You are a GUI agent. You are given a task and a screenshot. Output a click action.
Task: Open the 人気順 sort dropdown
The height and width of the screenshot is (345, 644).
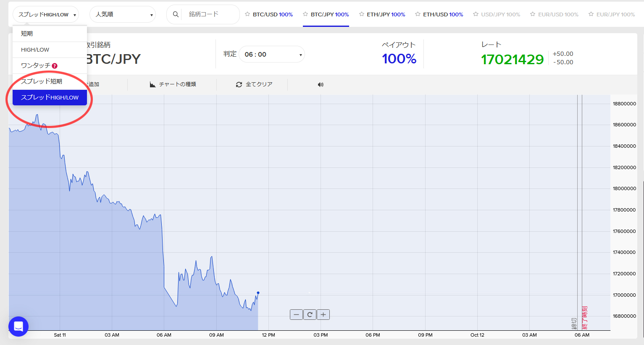[122, 14]
